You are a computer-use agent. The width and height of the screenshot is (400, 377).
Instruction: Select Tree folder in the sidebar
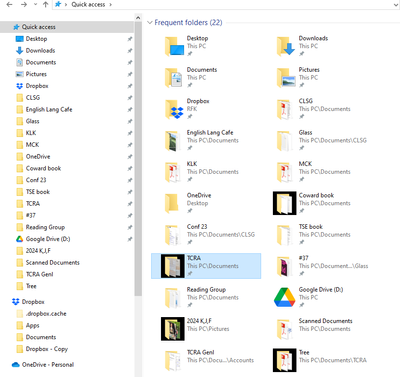tap(31, 286)
